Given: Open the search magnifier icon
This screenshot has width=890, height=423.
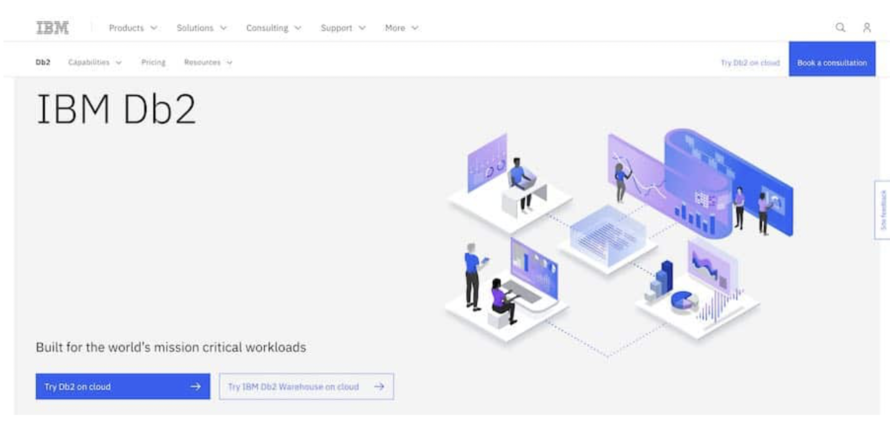Looking at the screenshot, I should tap(841, 28).
